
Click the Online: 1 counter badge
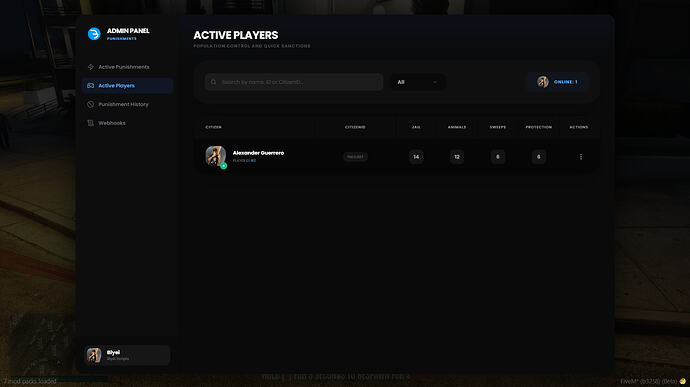pos(557,82)
